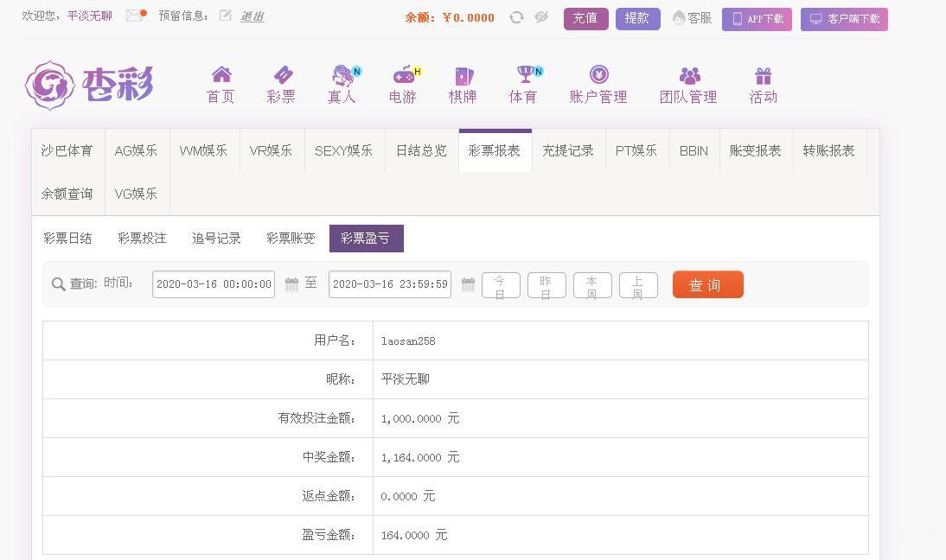The image size is (946, 560).
Task: Switch to the VG娱乐 tab
Action: tap(137, 194)
